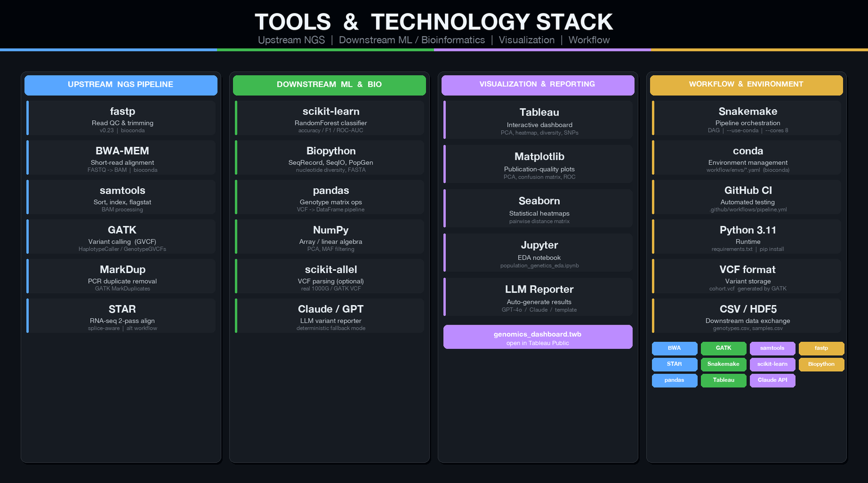Viewport: 868px width, 483px height.
Task: Open the scikit-allel VCF parsing card
Action: coord(329,276)
